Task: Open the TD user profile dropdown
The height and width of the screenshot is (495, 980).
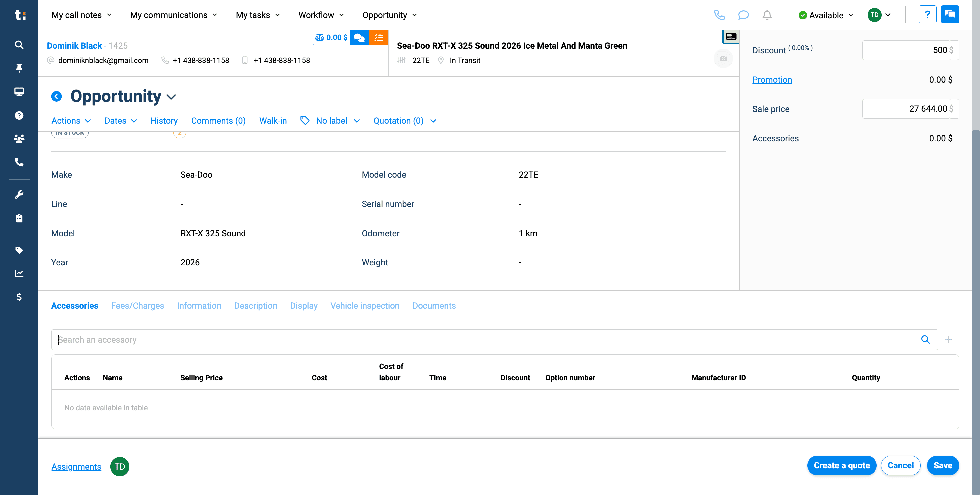Action: click(879, 15)
